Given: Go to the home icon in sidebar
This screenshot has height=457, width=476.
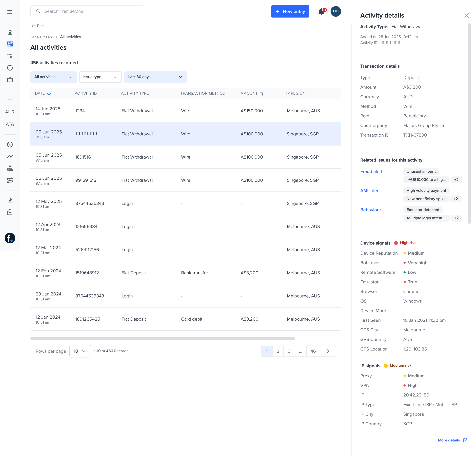Looking at the screenshot, I should [x=10, y=32].
